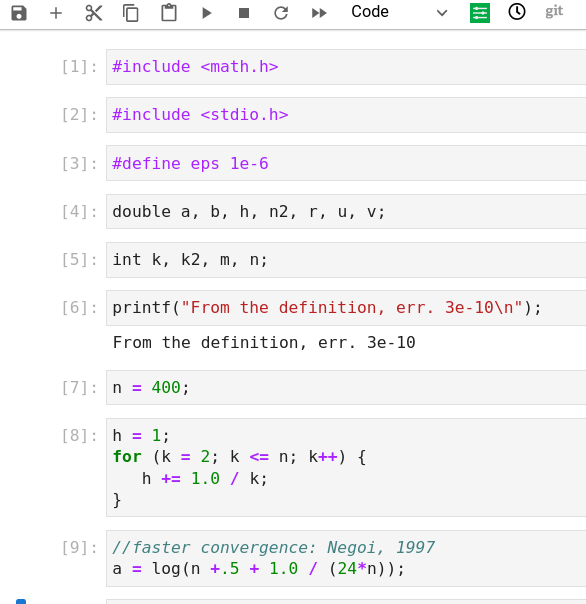Run the selected cell with the play icon
This screenshot has width=586, height=604.
click(207, 13)
